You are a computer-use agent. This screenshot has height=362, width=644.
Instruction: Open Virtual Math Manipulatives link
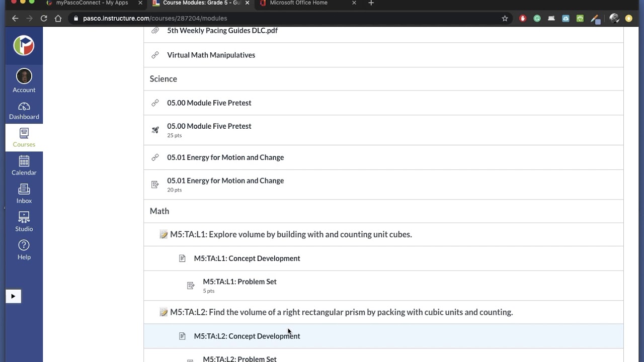point(211,55)
